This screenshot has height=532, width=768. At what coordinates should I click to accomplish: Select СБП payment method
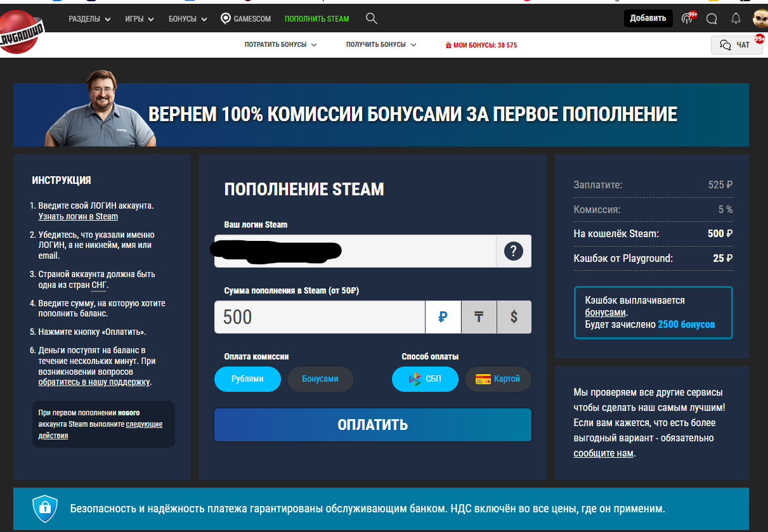[x=425, y=379]
